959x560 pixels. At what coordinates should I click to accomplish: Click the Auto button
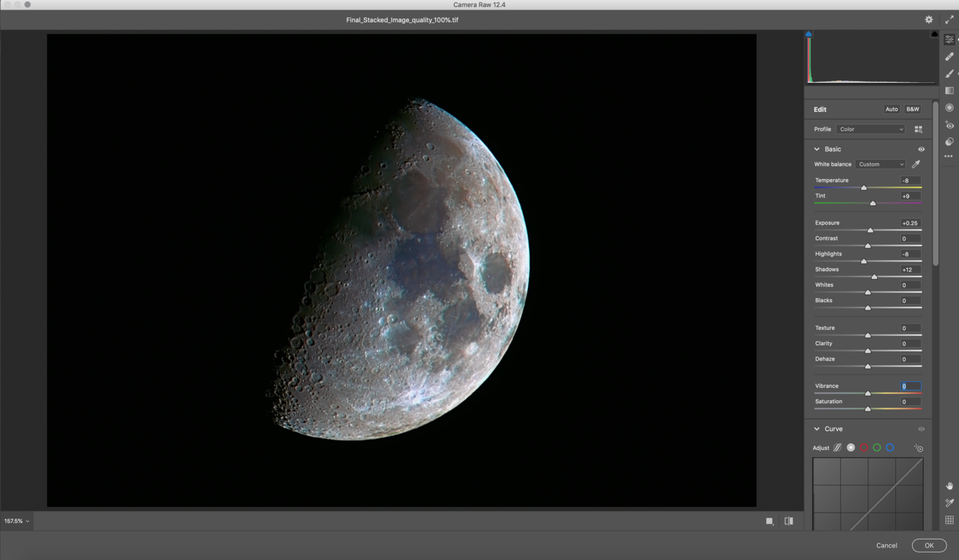coord(892,109)
